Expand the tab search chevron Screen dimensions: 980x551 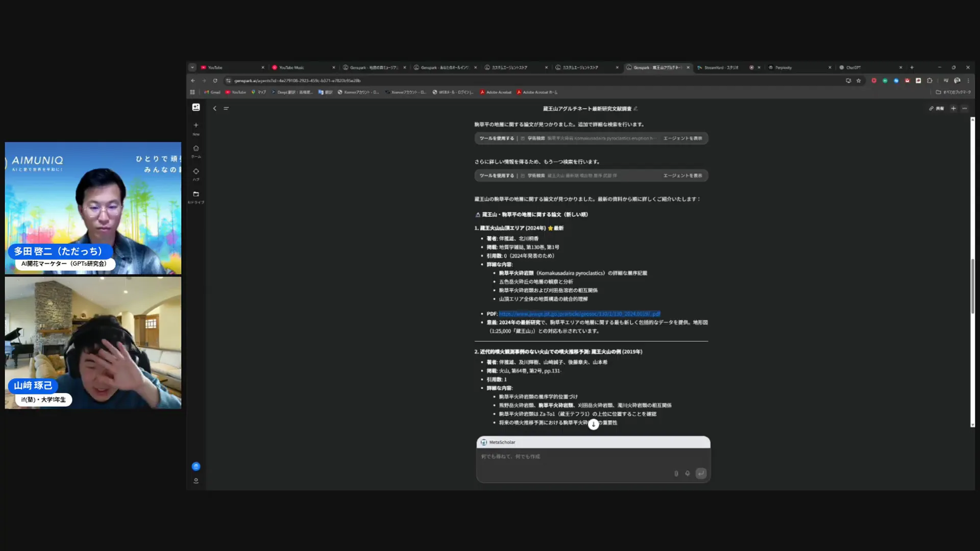(192, 67)
